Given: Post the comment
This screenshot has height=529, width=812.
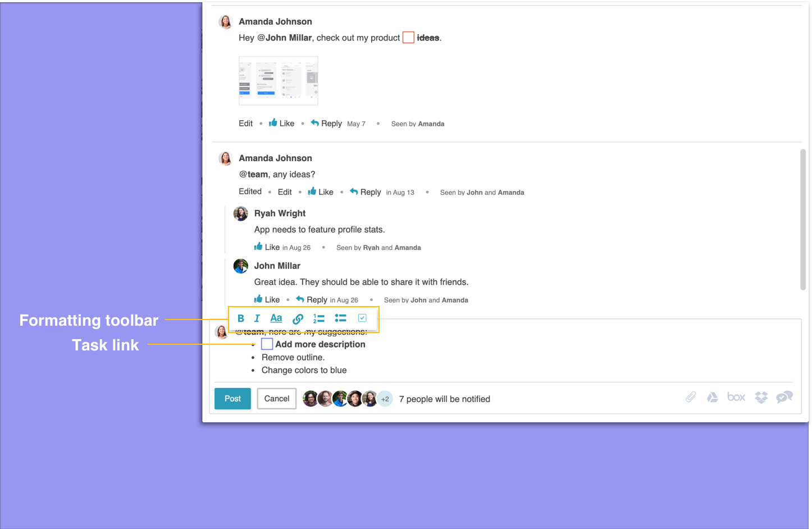Looking at the screenshot, I should [x=232, y=399].
